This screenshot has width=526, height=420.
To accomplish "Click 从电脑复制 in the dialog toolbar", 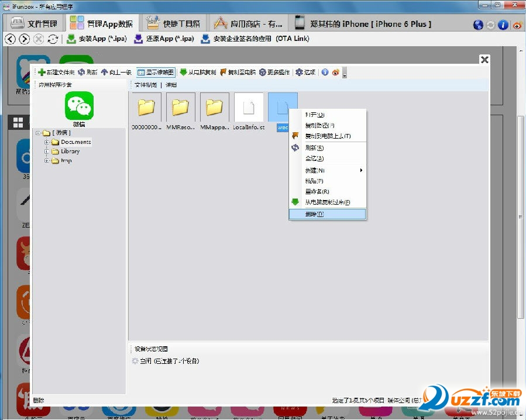I will (198, 72).
